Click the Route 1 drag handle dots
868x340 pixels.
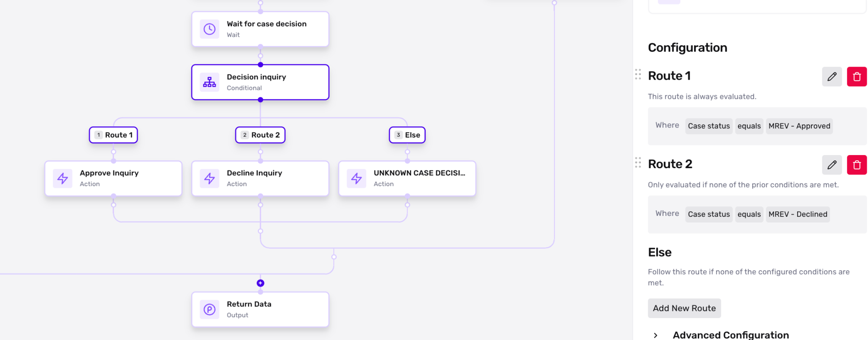coord(638,74)
